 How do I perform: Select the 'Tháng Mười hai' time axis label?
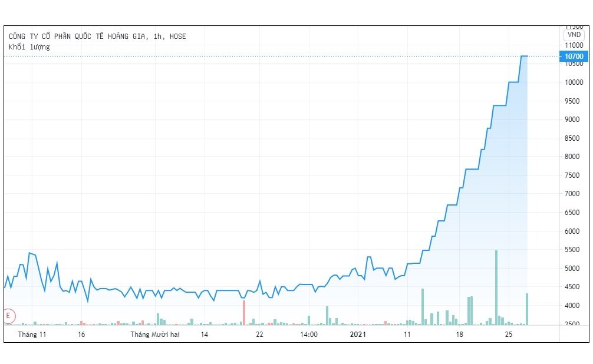click(x=155, y=335)
